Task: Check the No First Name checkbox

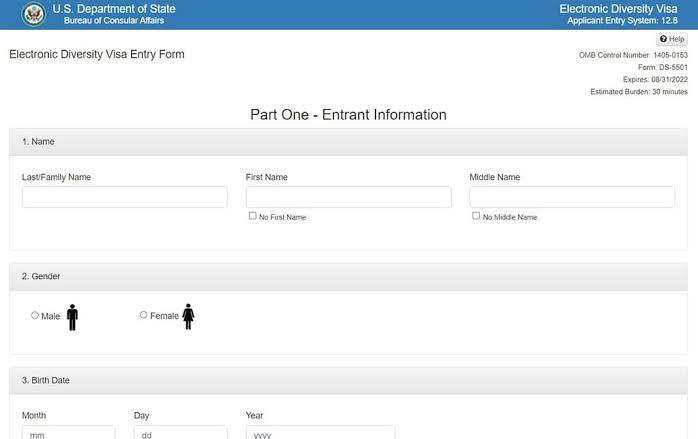Action: tap(252, 216)
